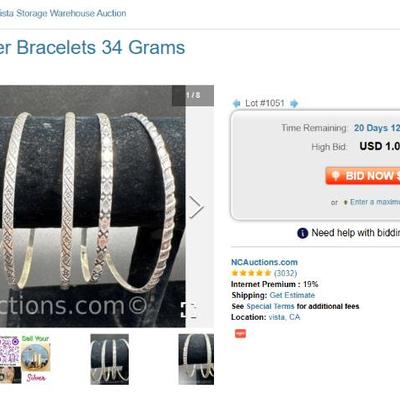Open the vista, CA location link
The image size is (400, 400).
(x=284, y=317)
